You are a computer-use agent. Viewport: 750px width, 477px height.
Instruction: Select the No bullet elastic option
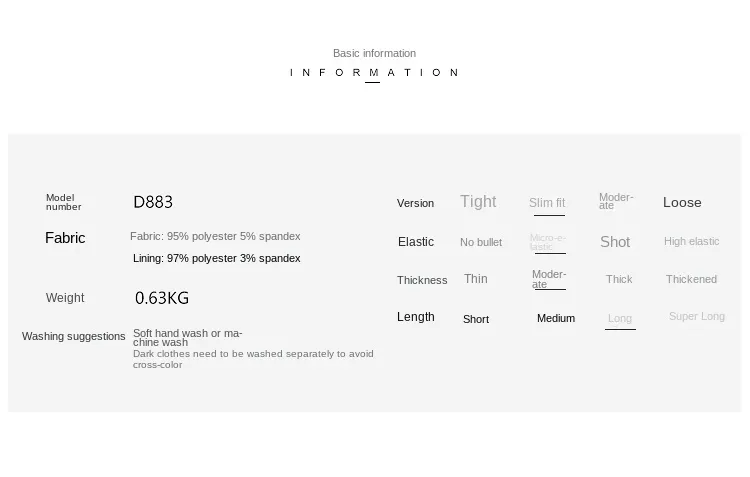[x=481, y=243]
